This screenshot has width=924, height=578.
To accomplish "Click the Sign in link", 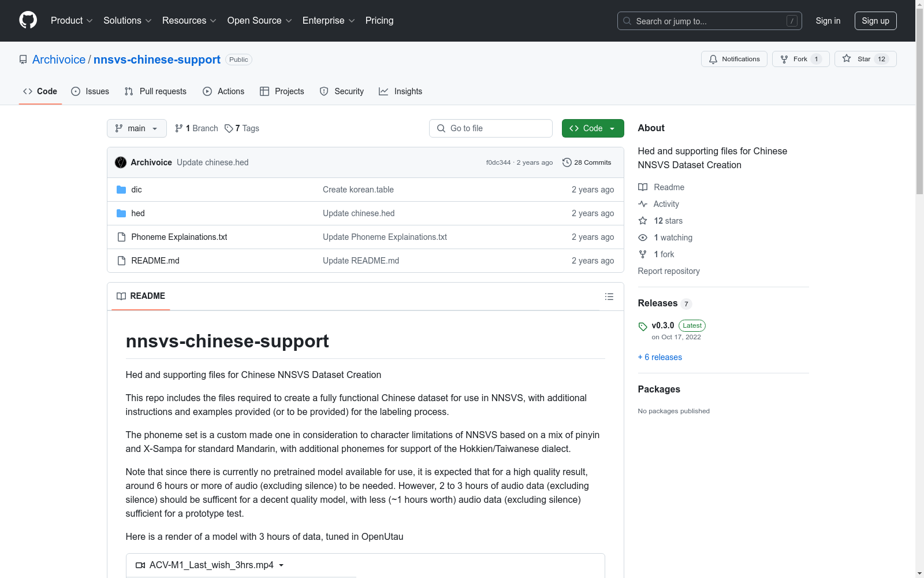I will pyautogui.click(x=828, y=21).
